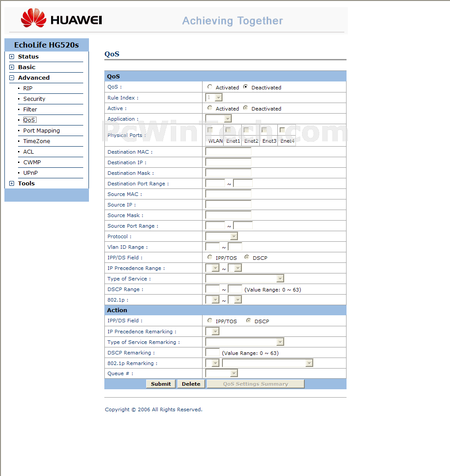Viewport: 450px width, 476px height.
Task: Open the CWMP page
Action: (32, 162)
